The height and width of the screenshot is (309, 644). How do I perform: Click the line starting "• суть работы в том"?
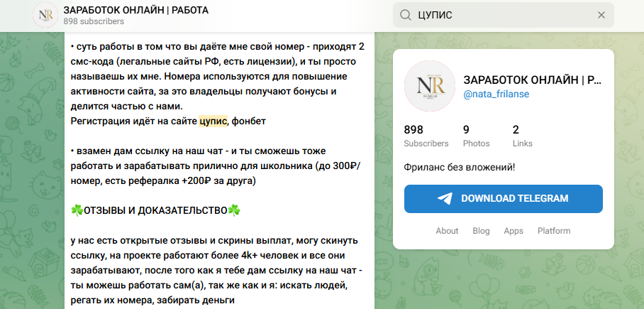tap(217, 46)
